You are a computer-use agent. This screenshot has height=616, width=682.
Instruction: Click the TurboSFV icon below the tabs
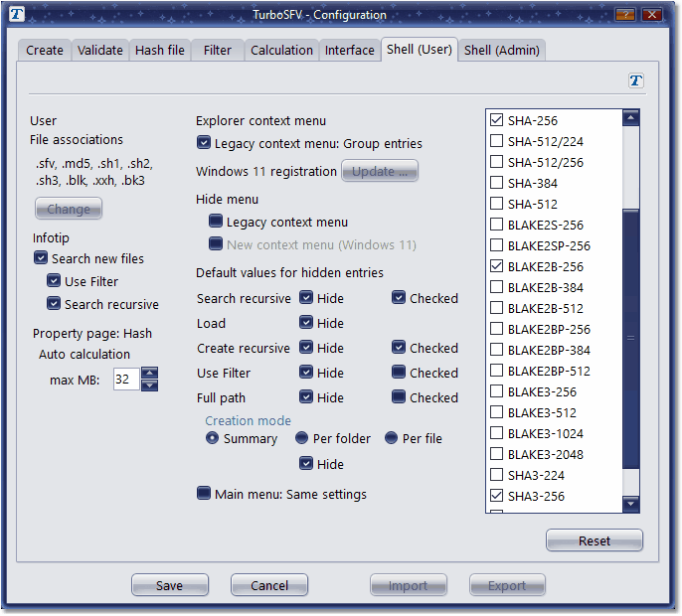pos(635,80)
